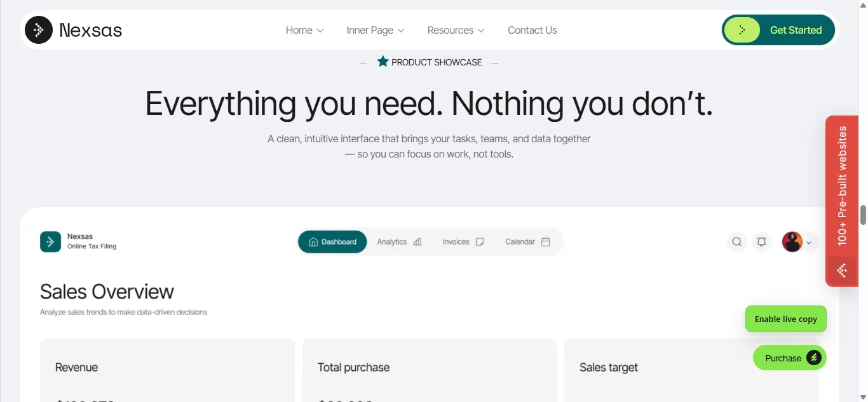Click the green arrow icon beside Get Started
The width and height of the screenshot is (868, 402).
(742, 30)
